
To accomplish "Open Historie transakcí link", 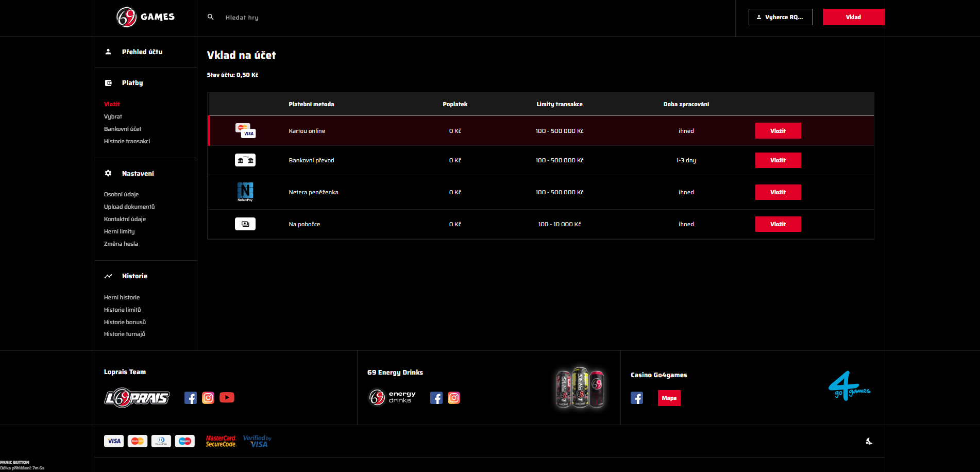I will (x=127, y=141).
